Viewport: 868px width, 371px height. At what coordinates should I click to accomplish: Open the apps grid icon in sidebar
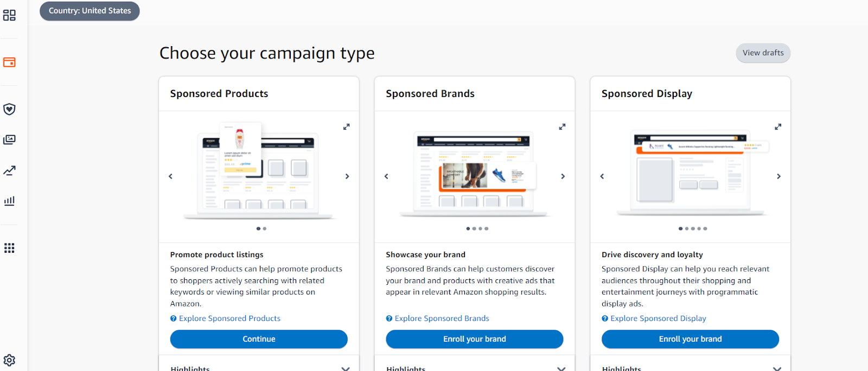click(x=9, y=248)
